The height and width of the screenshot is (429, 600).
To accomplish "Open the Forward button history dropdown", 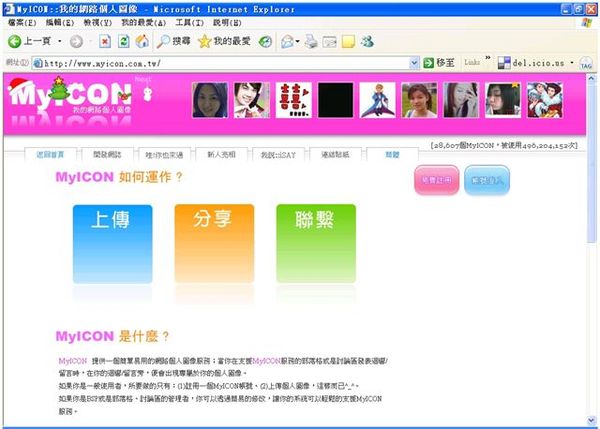I will point(90,41).
